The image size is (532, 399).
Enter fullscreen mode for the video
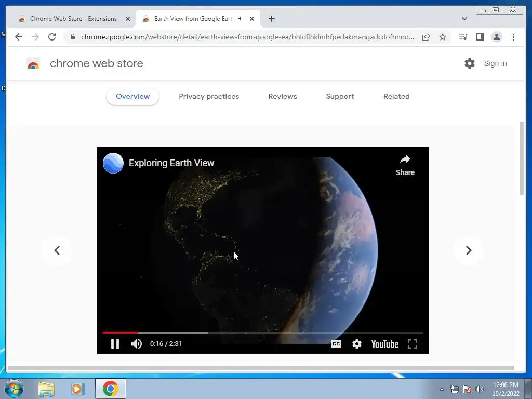tap(412, 344)
